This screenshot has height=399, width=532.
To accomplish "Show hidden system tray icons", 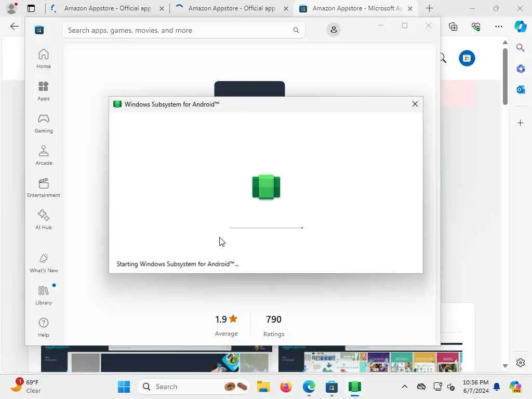I will (404, 387).
